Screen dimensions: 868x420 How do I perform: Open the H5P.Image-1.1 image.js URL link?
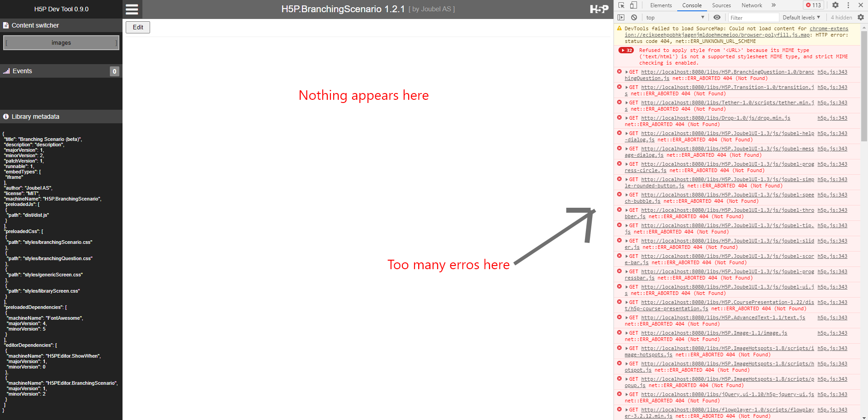pos(714,333)
